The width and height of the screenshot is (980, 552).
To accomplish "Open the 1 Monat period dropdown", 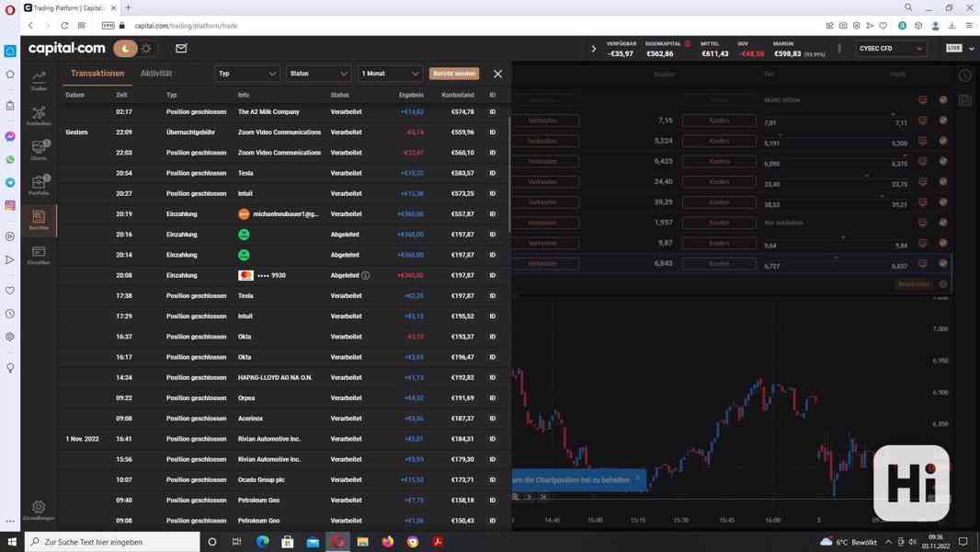I will 390,74.
